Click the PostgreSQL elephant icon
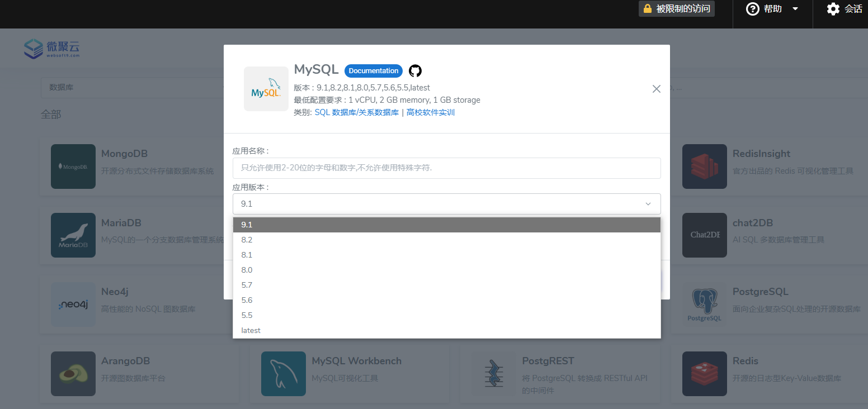This screenshot has width=868, height=409. pyautogui.click(x=704, y=305)
